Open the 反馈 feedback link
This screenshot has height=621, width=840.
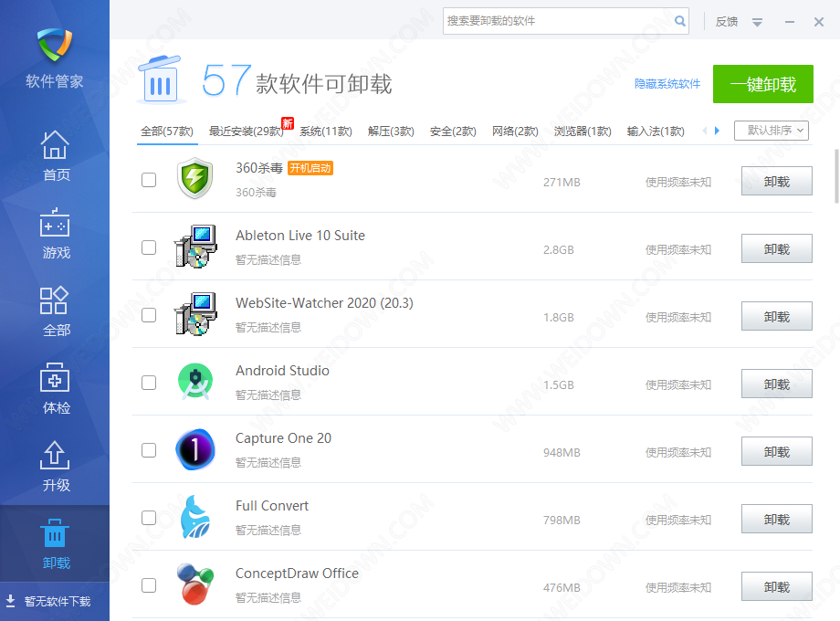tap(727, 21)
